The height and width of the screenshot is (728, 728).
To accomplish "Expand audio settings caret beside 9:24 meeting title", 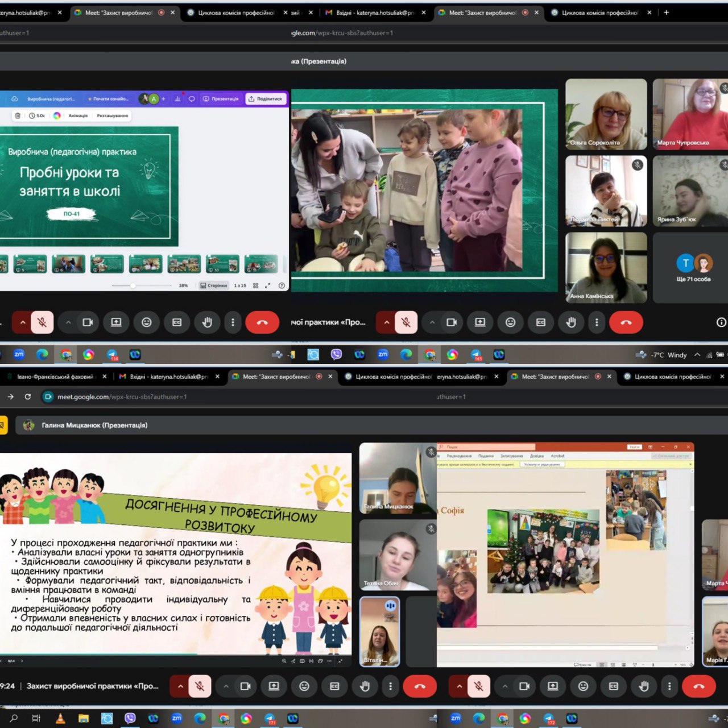I will pyautogui.click(x=180, y=686).
